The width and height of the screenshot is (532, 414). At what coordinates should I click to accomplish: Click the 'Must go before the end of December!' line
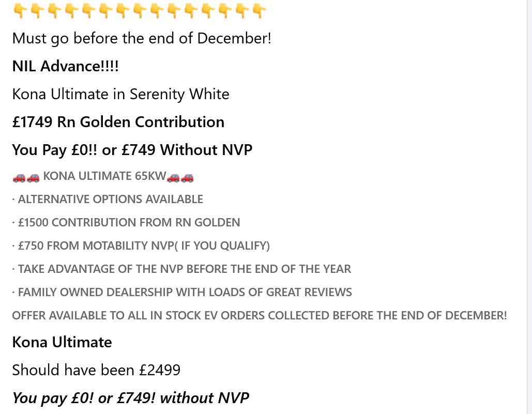click(142, 38)
